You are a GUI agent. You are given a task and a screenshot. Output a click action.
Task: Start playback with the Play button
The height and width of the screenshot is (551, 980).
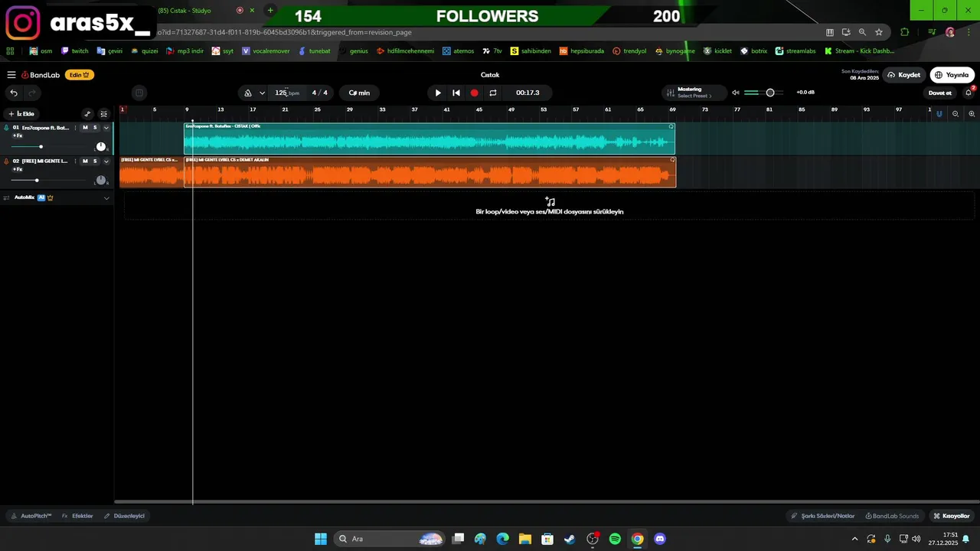click(x=438, y=93)
